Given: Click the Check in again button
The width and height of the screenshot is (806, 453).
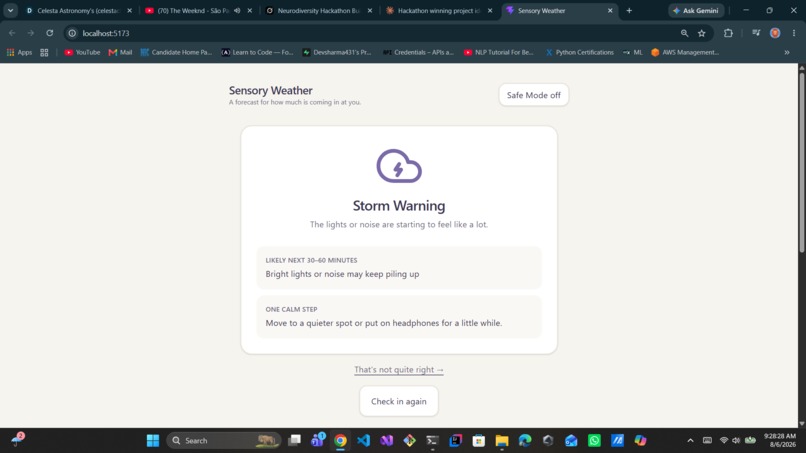Looking at the screenshot, I should [398, 402].
